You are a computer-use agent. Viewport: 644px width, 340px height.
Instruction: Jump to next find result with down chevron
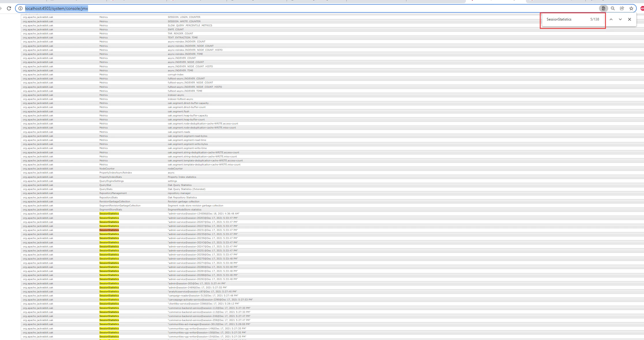click(620, 19)
